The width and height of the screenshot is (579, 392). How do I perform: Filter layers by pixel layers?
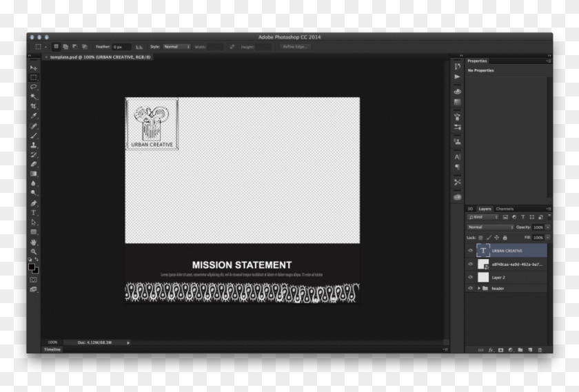point(505,217)
